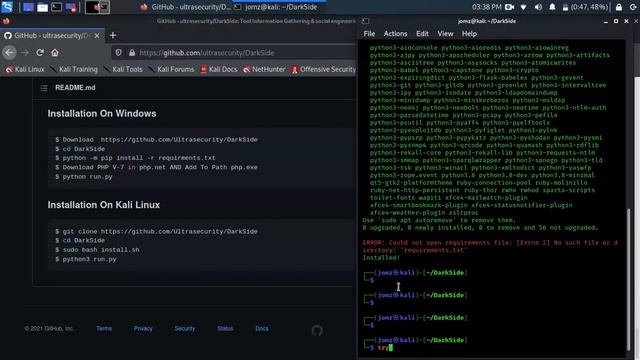Click the 'sudo apt autoremove' terminal line
Viewport: 640px width, 360px height.
pyautogui.click(x=439, y=220)
